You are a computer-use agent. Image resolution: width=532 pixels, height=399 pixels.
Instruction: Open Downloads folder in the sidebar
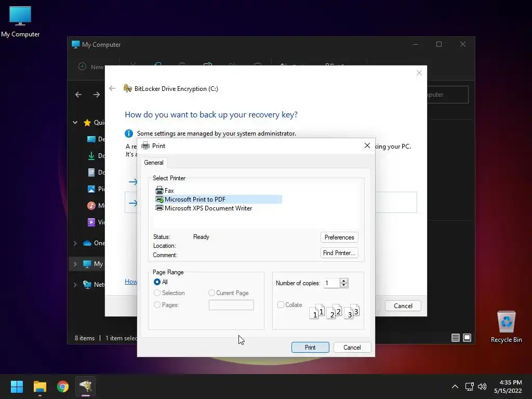coord(96,156)
